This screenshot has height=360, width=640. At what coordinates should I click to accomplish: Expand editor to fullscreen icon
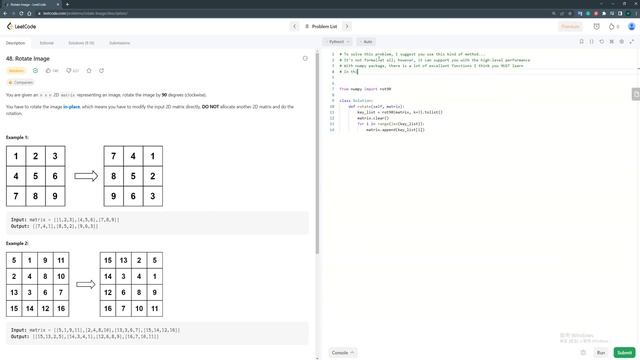click(631, 42)
